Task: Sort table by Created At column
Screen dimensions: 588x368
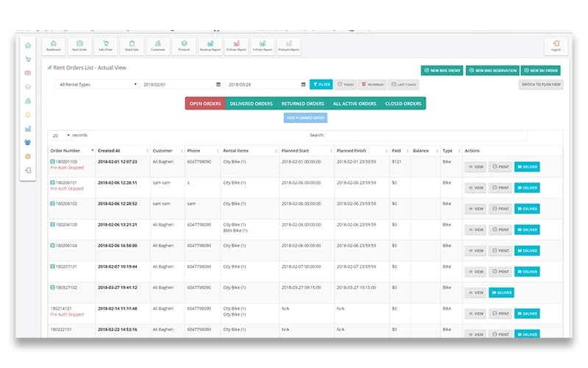Action: pyautogui.click(x=123, y=151)
